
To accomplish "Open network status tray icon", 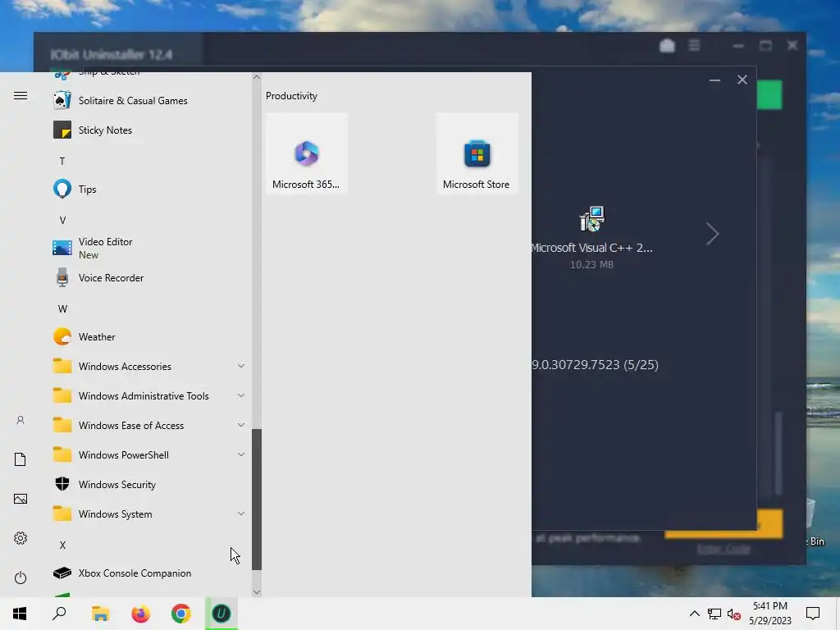I will [714, 614].
